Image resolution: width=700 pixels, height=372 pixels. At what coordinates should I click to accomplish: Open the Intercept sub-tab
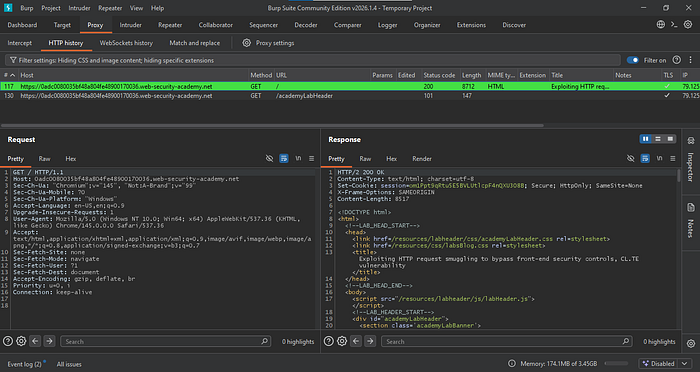pos(20,43)
